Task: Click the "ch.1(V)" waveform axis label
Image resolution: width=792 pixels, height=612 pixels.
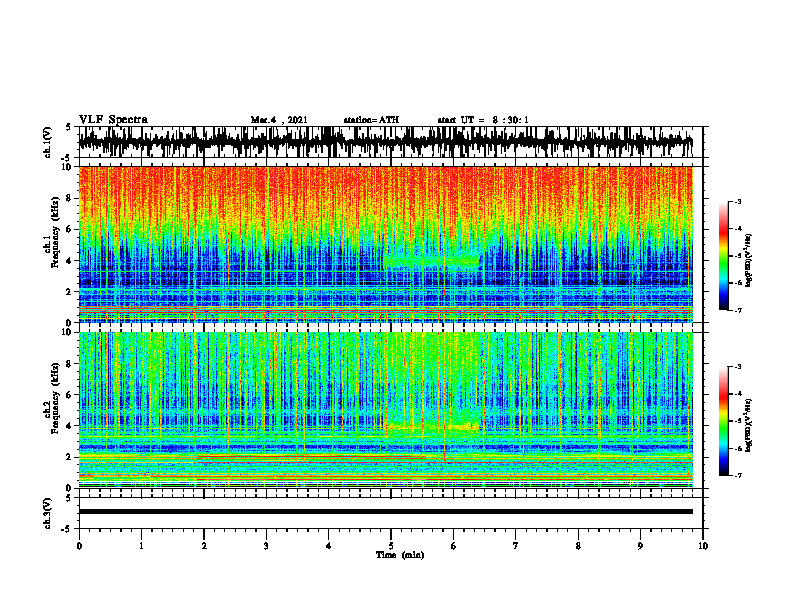Action: click(x=48, y=142)
